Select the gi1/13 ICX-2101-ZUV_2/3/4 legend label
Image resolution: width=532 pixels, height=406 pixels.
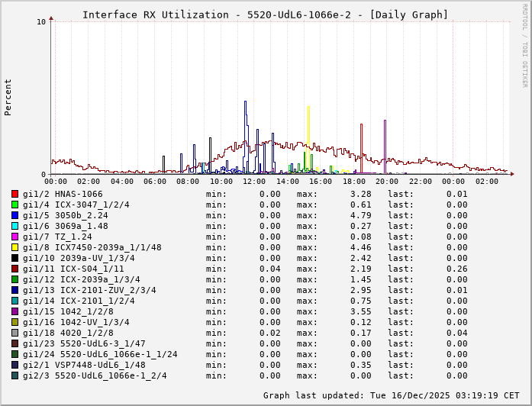pyautogui.click(x=89, y=290)
